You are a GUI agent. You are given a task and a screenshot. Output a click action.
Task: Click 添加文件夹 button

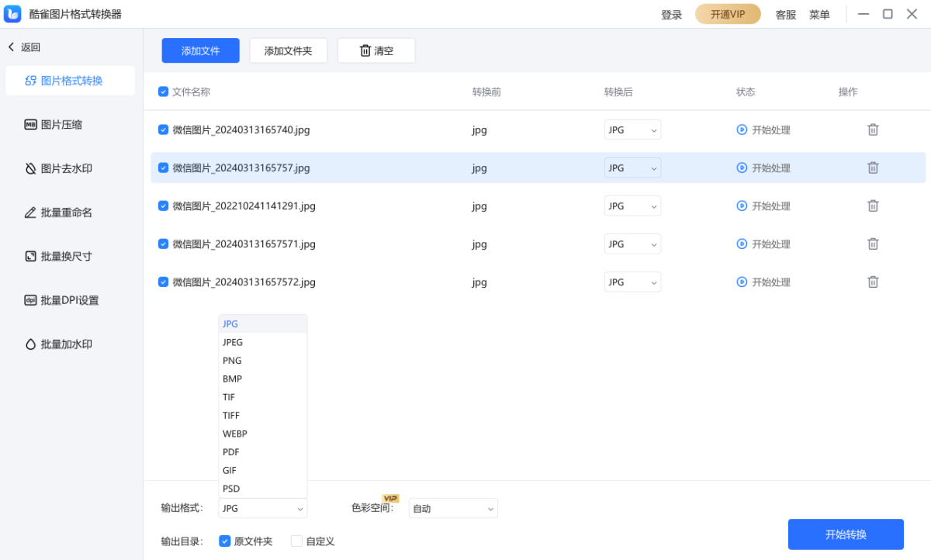tap(289, 50)
